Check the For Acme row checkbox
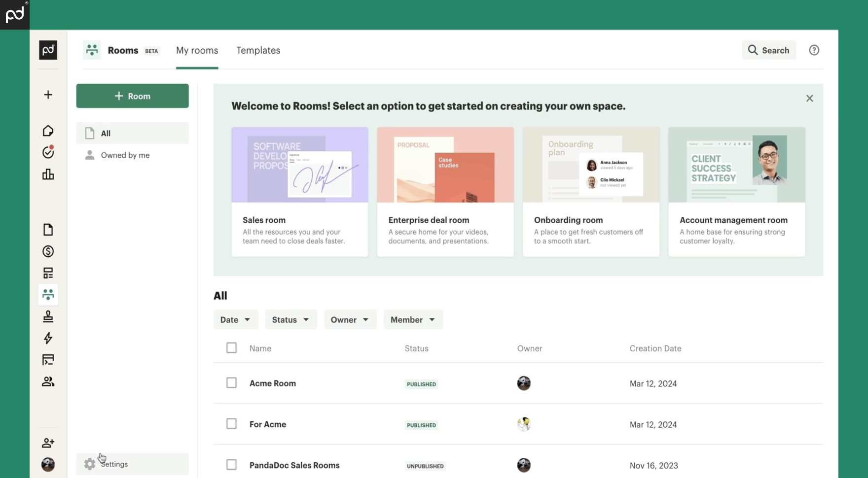 231,424
